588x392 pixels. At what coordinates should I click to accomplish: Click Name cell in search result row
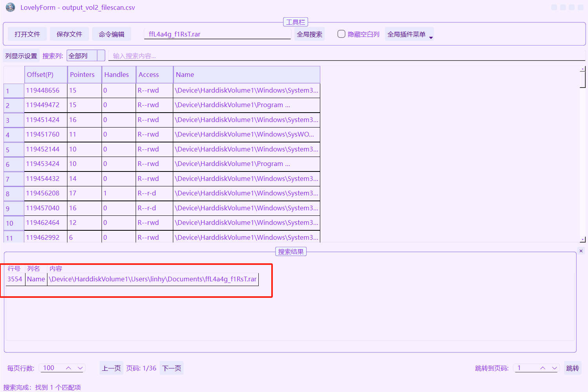point(36,279)
